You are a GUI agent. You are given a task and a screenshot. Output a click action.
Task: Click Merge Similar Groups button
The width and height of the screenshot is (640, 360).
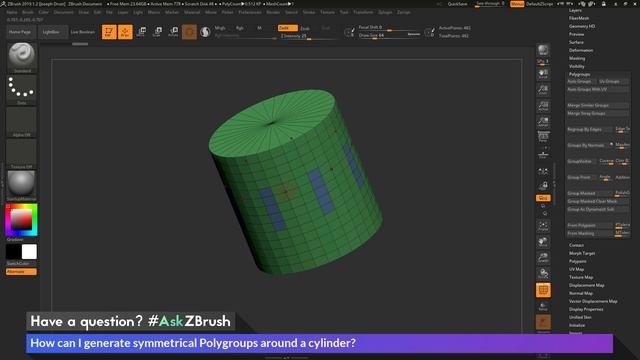598,105
